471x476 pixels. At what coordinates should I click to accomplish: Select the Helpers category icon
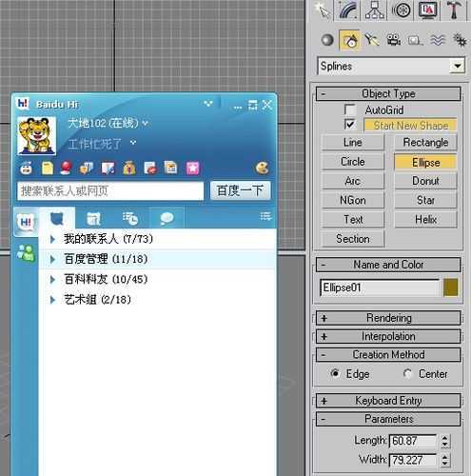415,41
